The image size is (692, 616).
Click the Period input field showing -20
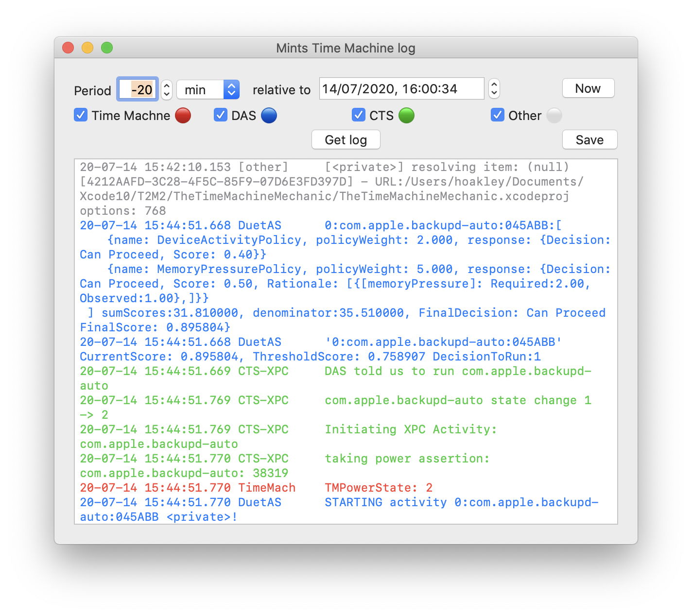138,89
